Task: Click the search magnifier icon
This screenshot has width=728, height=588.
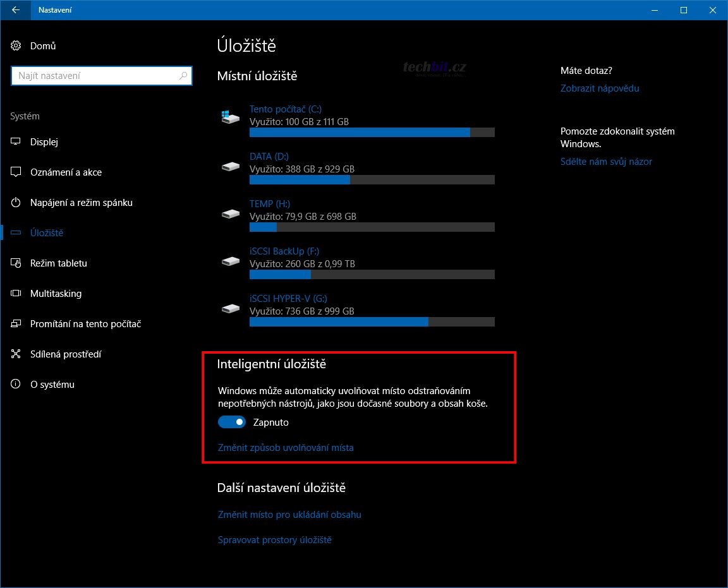Action: [183, 76]
